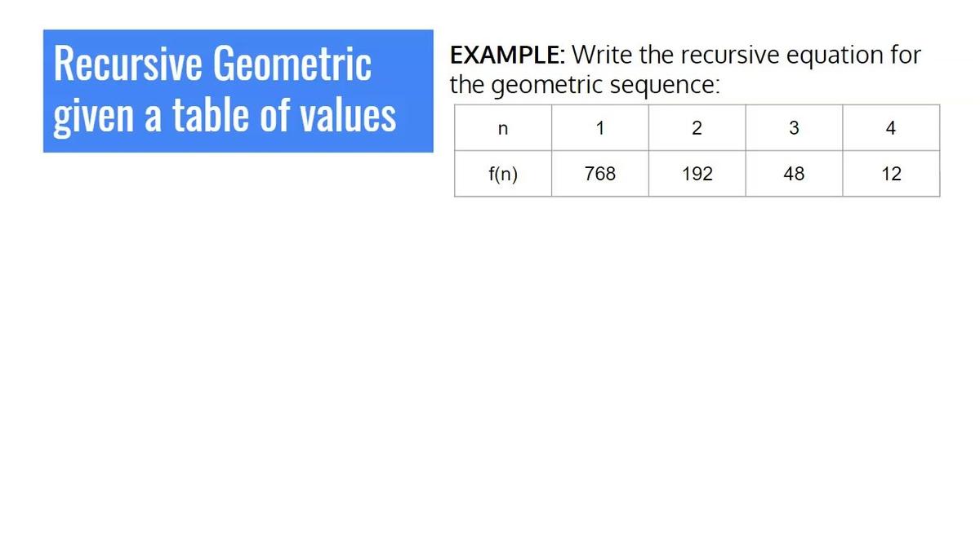Select the table cell for n = 4
980x550 pixels.
(x=891, y=128)
